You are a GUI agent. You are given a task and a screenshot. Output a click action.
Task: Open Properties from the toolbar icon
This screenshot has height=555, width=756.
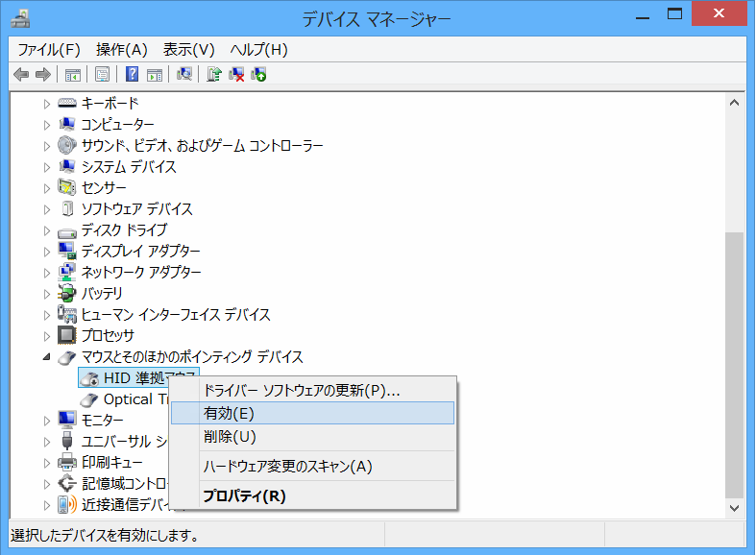[102, 75]
